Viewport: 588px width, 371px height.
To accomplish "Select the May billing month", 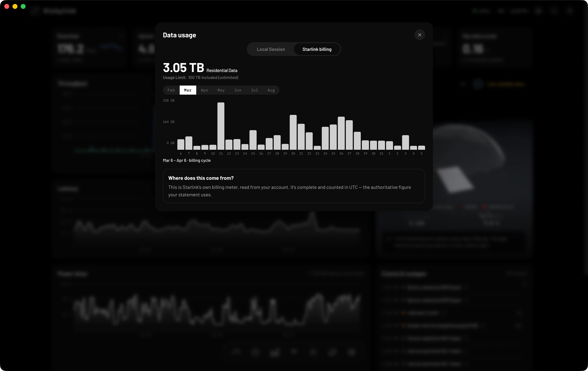I will click(x=221, y=90).
